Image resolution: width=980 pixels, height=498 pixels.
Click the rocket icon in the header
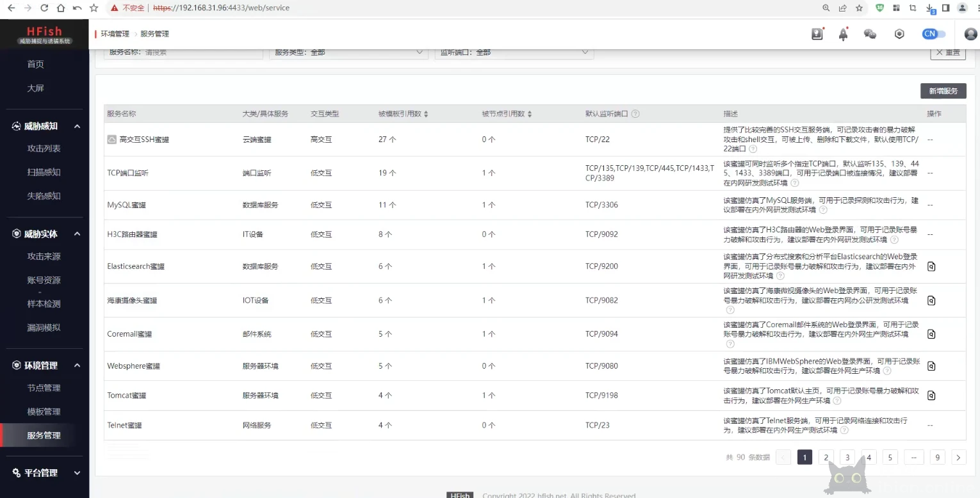[843, 35]
